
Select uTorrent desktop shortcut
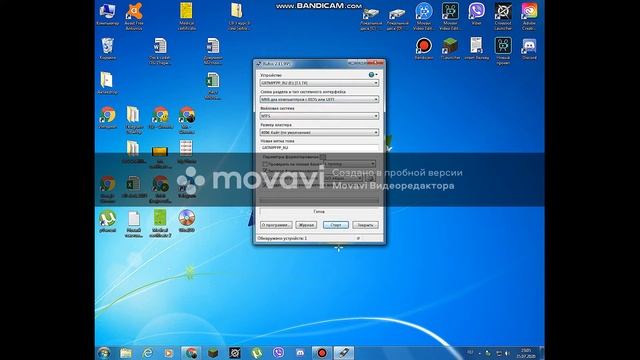coord(107,222)
